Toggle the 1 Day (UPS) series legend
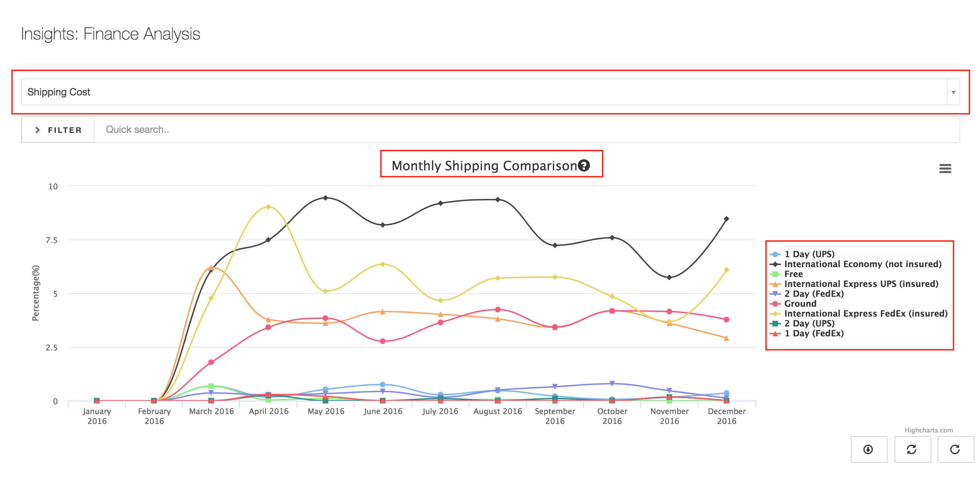Screen dimensions: 980x477 coord(809,254)
